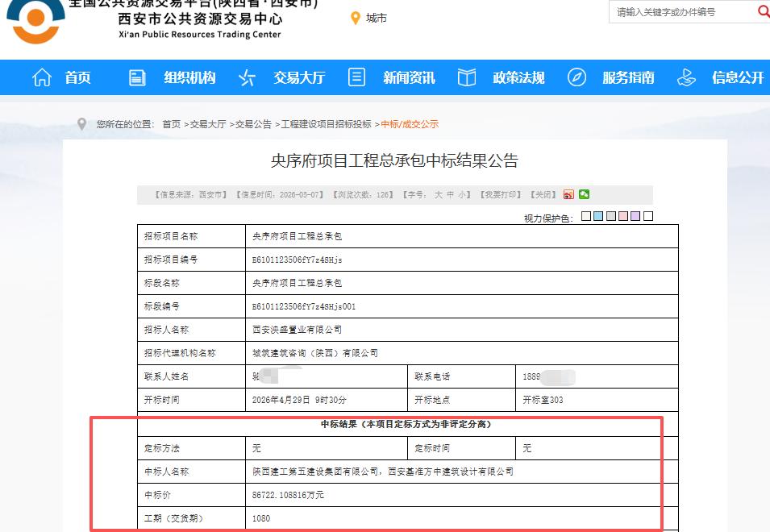The width and height of the screenshot is (770, 532).
Task: Go to 工程建设项目招标投标 in the breadcrumb
Action: (326, 124)
